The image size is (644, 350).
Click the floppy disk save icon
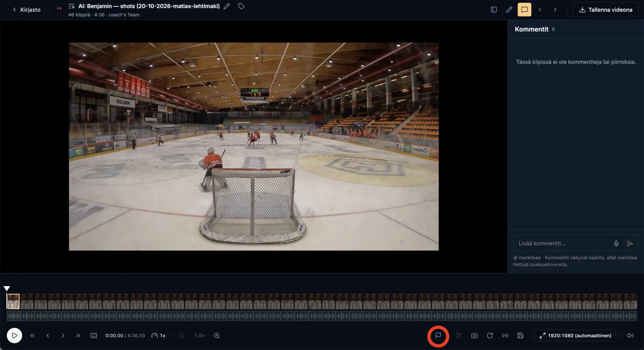coord(520,336)
